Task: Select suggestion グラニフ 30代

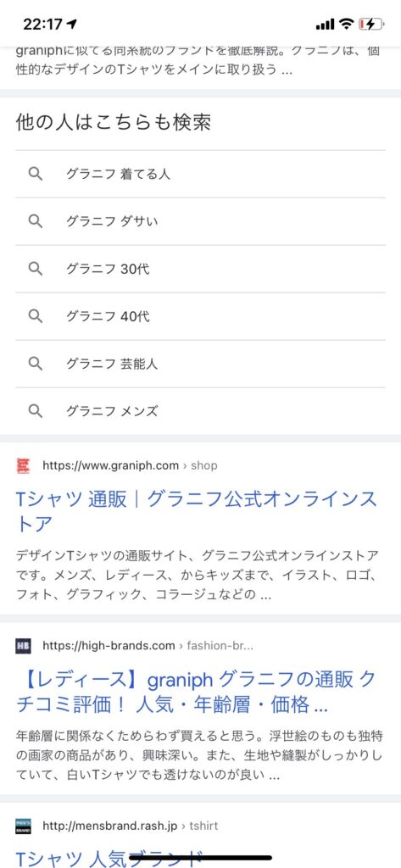Action: point(200,269)
